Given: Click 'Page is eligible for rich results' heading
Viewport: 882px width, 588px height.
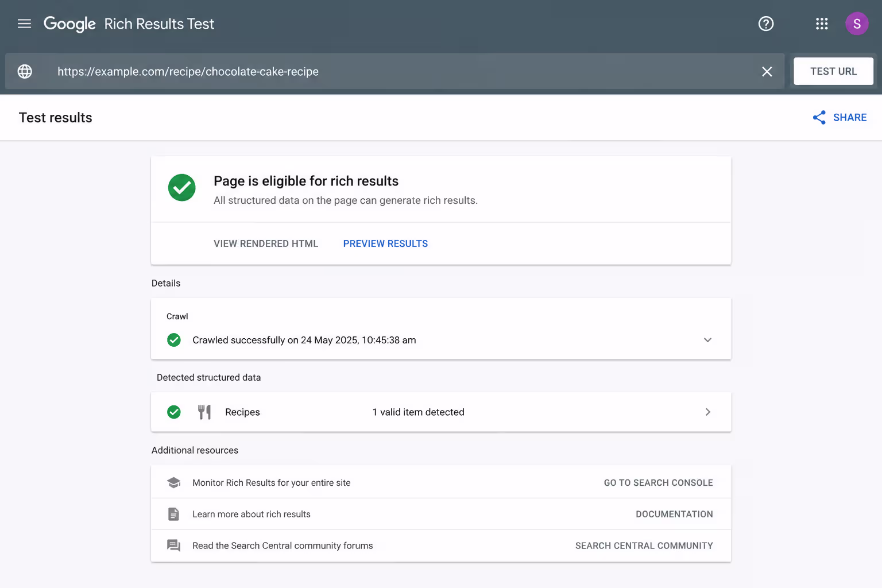Looking at the screenshot, I should click(x=306, y=181).
